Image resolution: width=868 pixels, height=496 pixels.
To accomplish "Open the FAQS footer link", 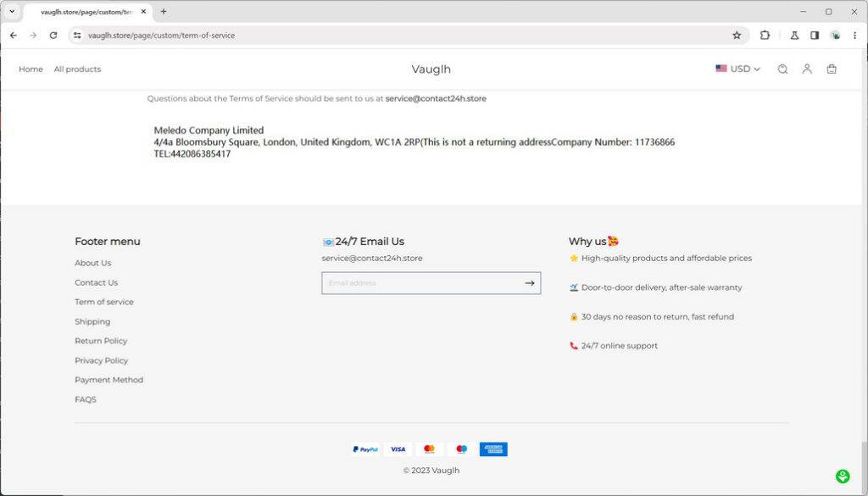I will click(x=86, y=398).
